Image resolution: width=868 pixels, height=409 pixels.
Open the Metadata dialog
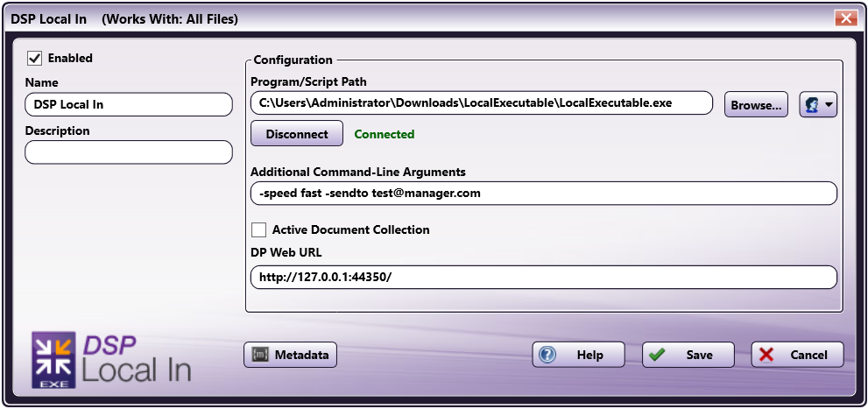point(290,355)
